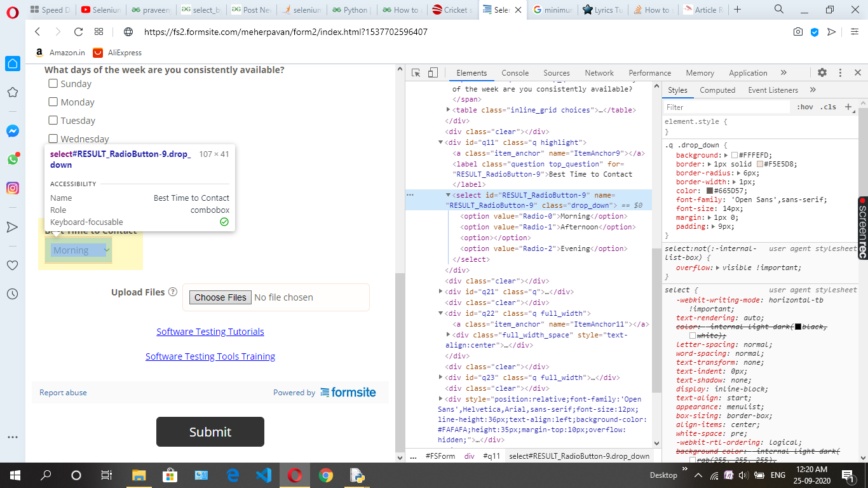The width and height of the screenshot is (868, 488).
Task: Open the Computed styles tab
Action: coord(717,90)
